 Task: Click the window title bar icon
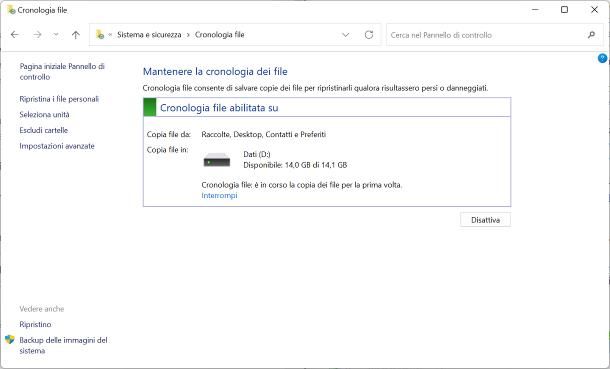click(11, 10)
